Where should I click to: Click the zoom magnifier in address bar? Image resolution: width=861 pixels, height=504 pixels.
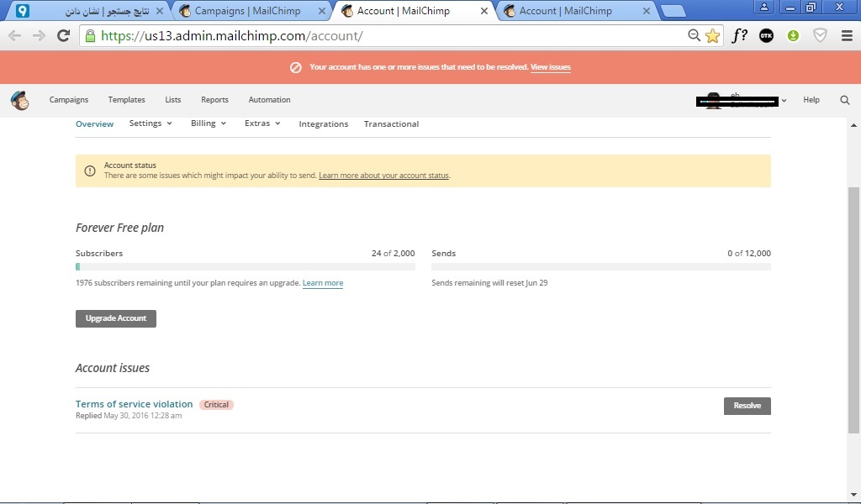[x=694, y=36]
